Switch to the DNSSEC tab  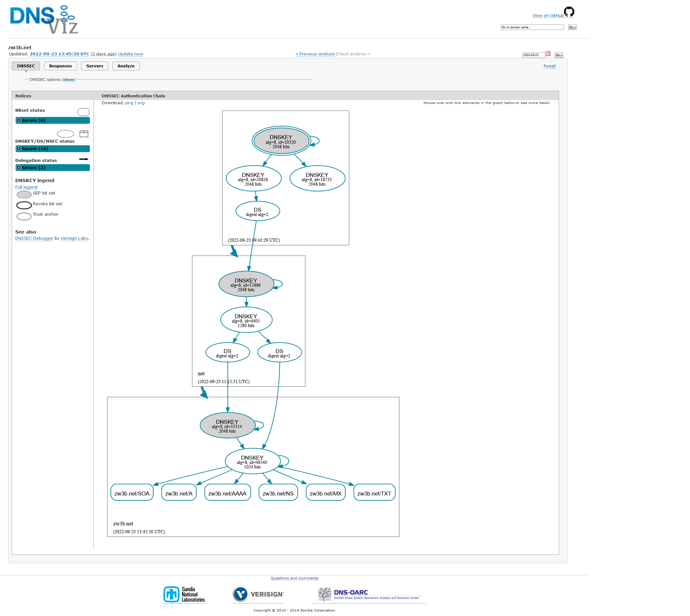coord(26,66)
